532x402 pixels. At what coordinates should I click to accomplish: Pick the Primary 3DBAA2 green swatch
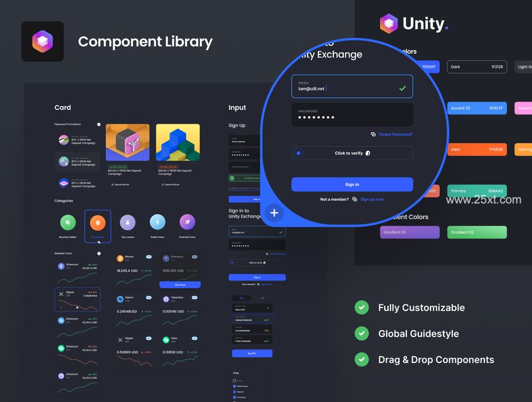coord(477,191)
